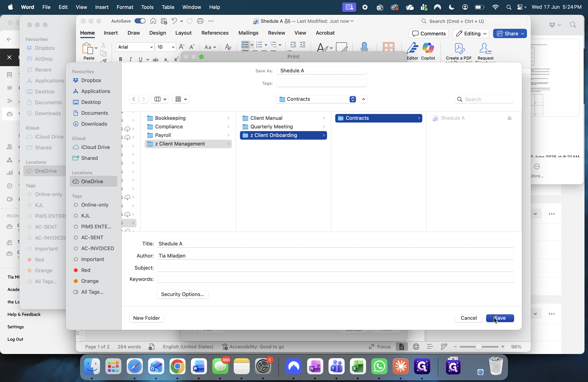
Task: Click the Share button in Word
Action: [x=510, y=34]
